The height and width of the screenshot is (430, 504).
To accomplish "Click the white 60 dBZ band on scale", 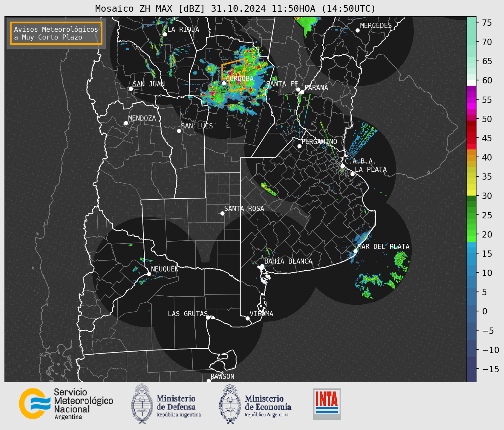I will [471, 83].
